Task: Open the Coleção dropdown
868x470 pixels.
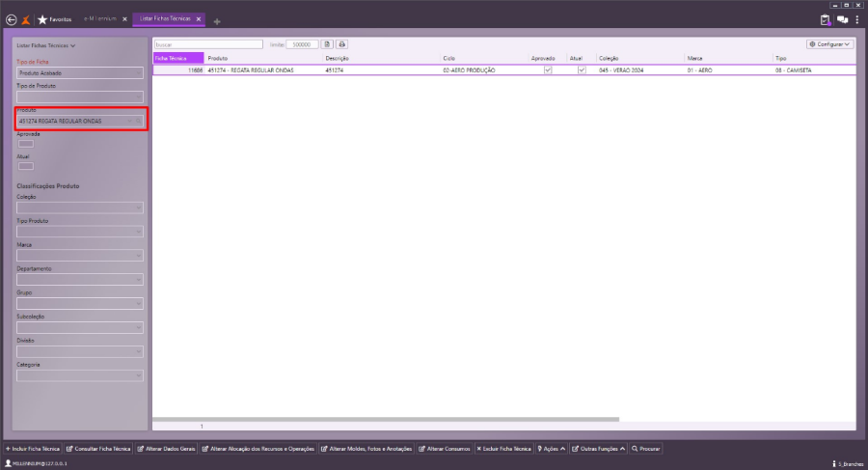Action: pyautogui.click(x=80, y=207)
